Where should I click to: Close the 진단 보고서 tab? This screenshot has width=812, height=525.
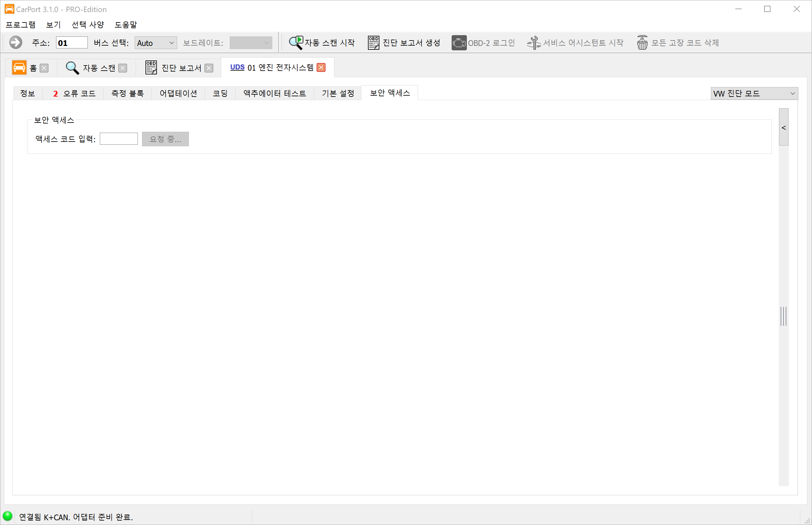click(x=209, y=68)
